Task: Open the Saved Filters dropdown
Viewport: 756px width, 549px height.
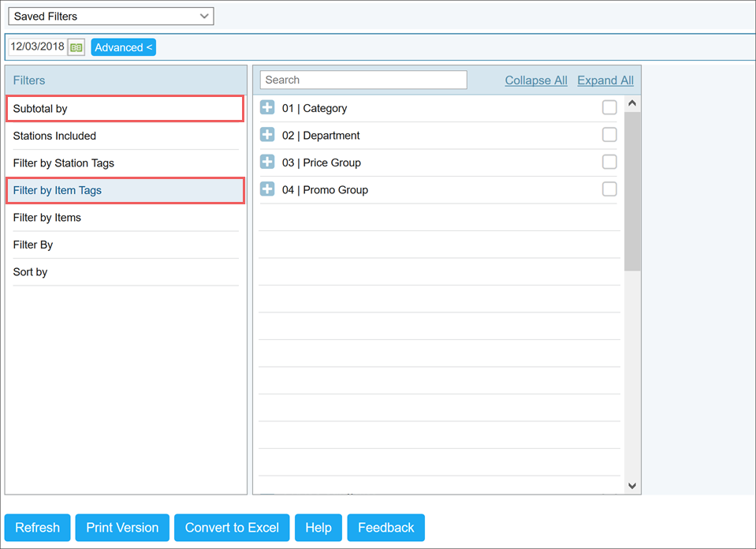Action: [x=110, y=16]
